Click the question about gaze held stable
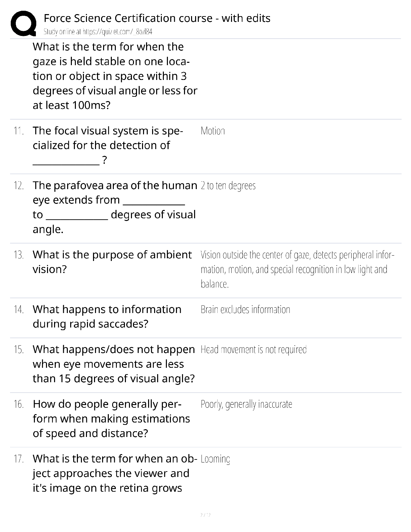The image size is (411, 532). 115,76
